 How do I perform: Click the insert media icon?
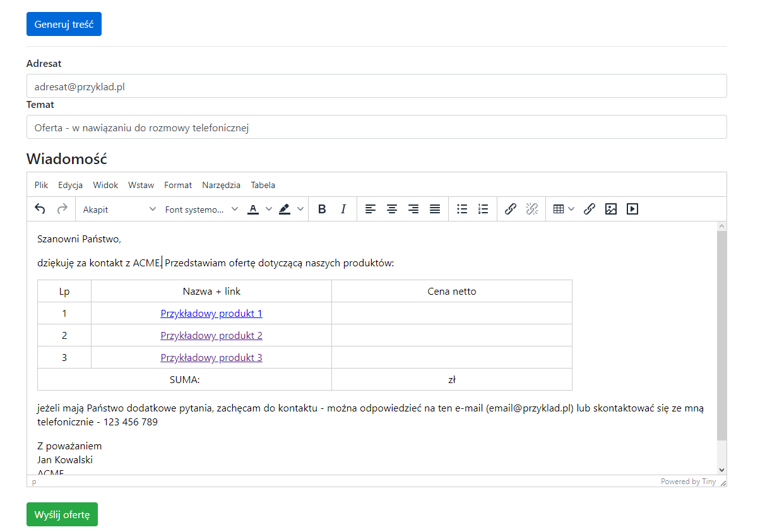pos(632,209)
